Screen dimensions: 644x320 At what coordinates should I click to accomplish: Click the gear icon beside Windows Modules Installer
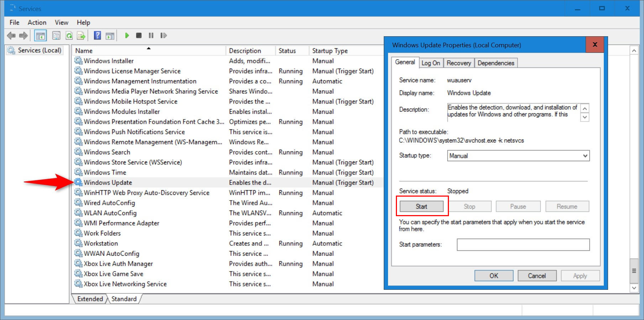(x=78, y=112)
